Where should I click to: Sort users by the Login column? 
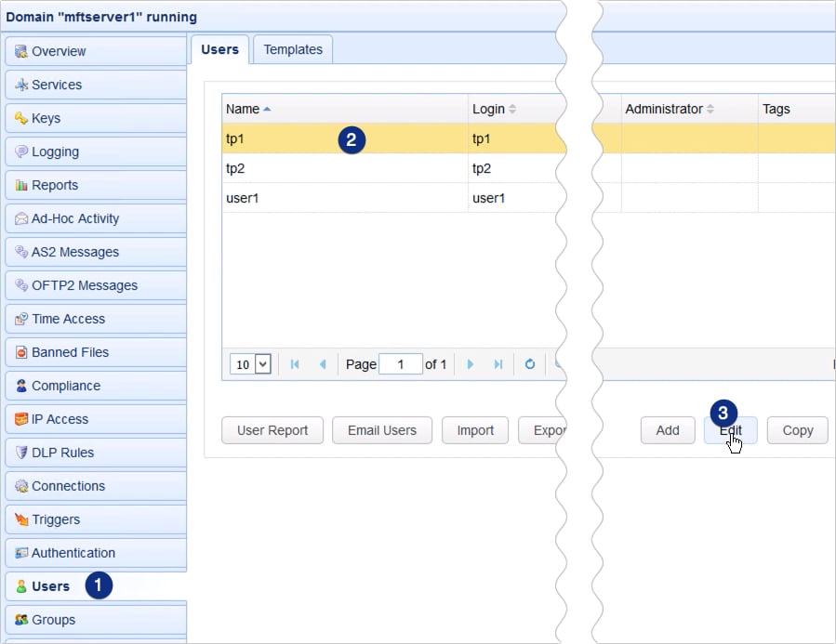coord(491,109)
